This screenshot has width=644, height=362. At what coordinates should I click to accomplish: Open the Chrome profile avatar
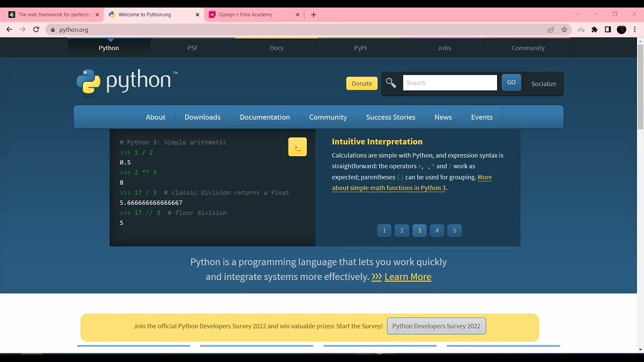click(621, 30)
